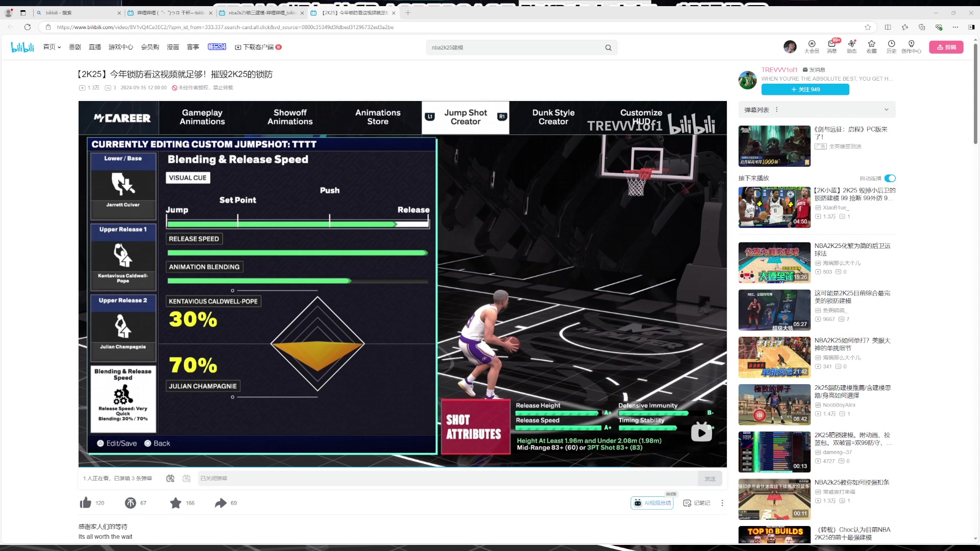Click the 已关闭弹幕 danmaku input field
The image size is (980, 551).
[448, 479]
